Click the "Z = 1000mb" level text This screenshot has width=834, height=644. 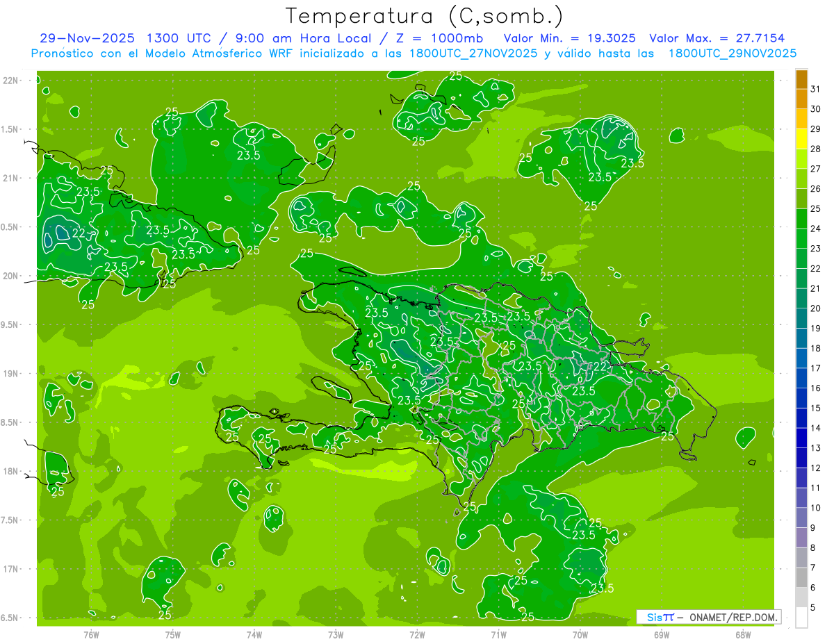coord(439,38)
